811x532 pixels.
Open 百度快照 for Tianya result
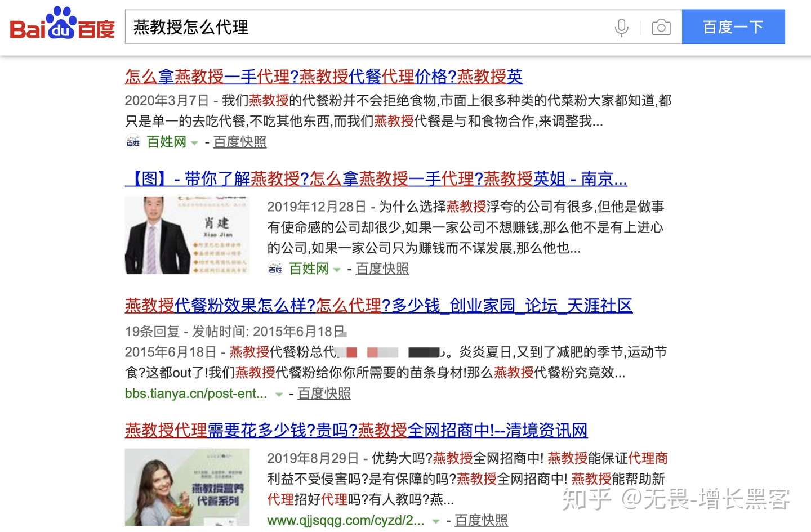(x=324, y=394)
